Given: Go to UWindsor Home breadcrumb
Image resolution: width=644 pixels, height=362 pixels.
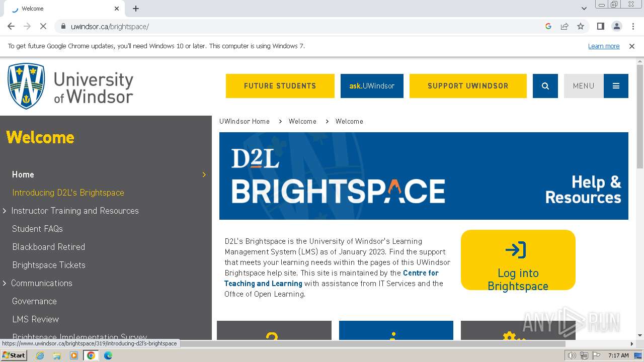Looking at the screenshot, I should coord(245,121).
